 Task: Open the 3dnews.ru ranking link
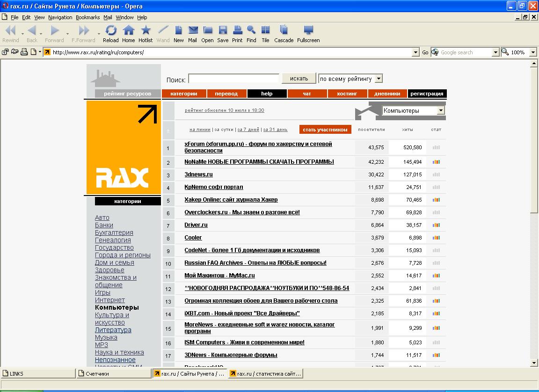(198, 174)
